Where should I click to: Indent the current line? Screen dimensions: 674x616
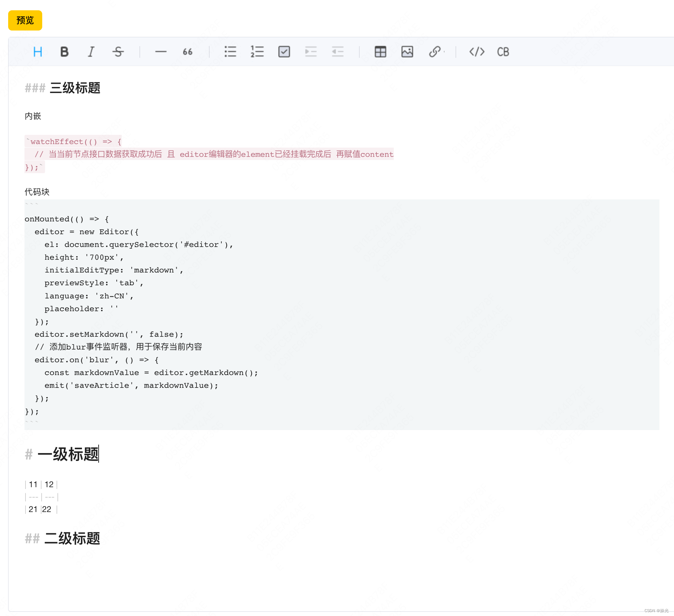click(311, 52)
